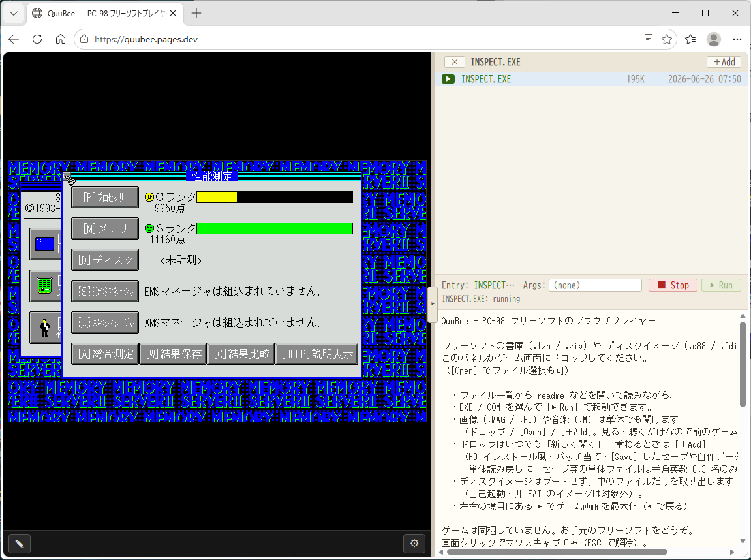Expand the tab search dropdown
751x560 pixels.
14,14
